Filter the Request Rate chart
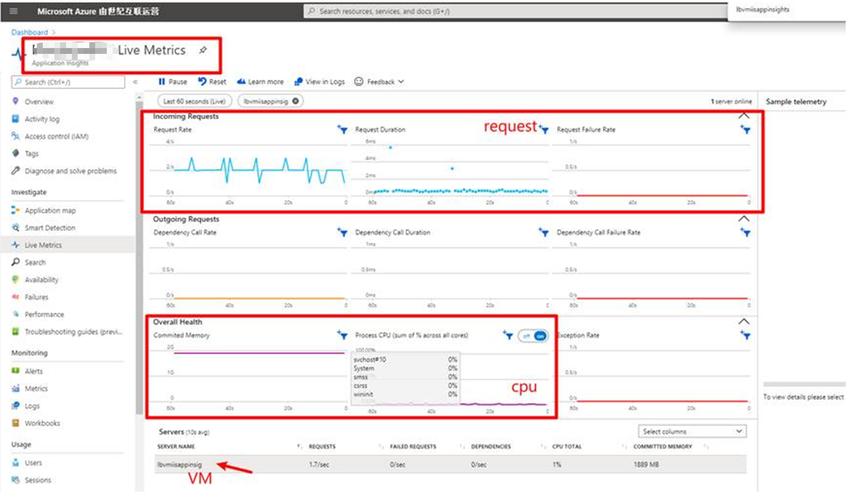Screen dimensions: 852x500 pos(342,129)
